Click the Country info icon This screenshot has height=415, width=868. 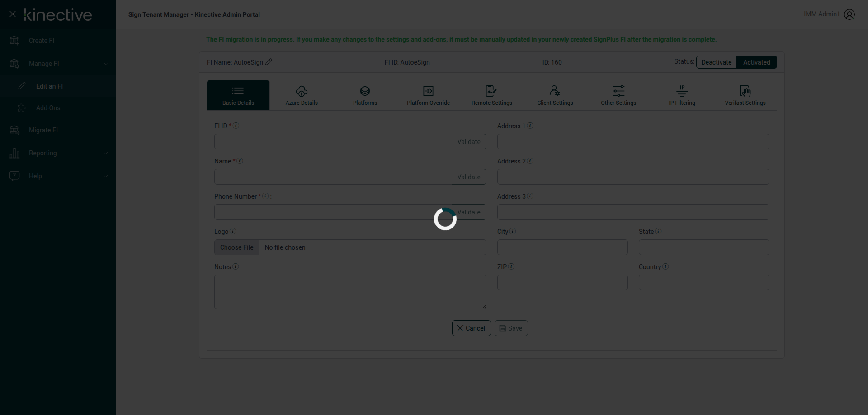665,266
